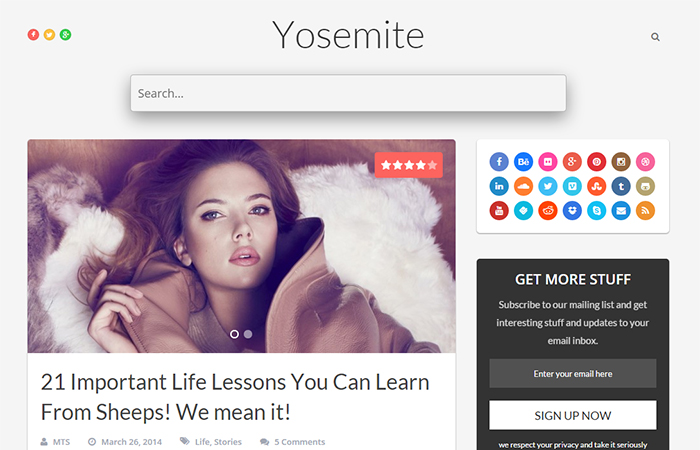Select the first slider dot indicator

tap(234, 334)
